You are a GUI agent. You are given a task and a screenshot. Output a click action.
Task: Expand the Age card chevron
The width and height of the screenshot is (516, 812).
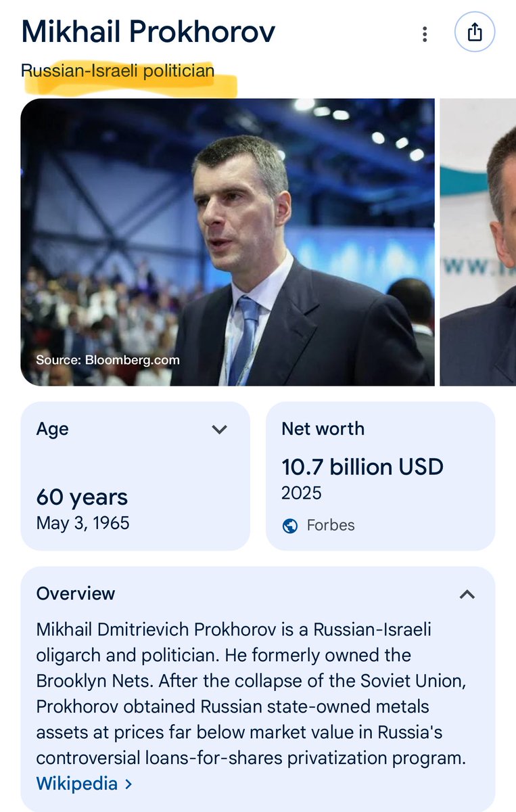(x=219, y=429)
